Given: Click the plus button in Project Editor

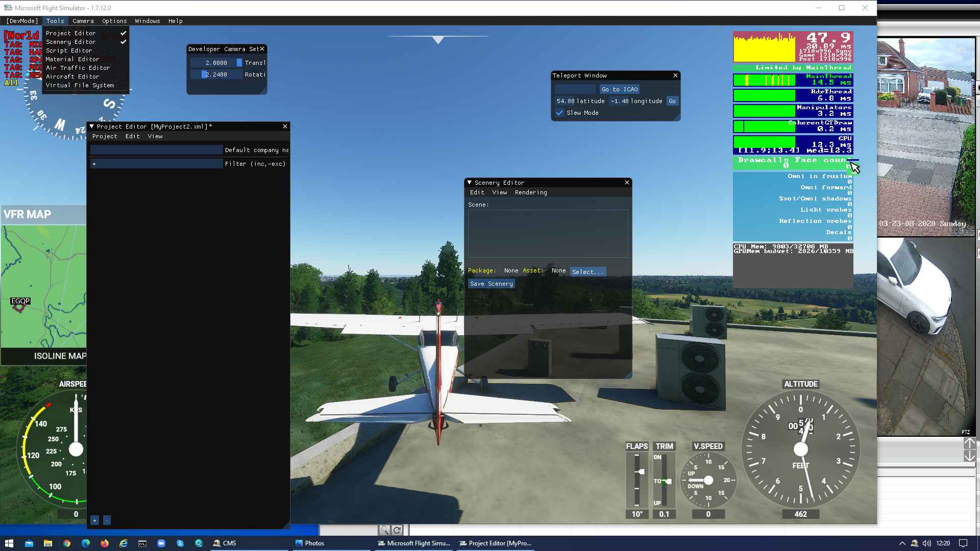Looking at the screenshot, I should (94, 520).
